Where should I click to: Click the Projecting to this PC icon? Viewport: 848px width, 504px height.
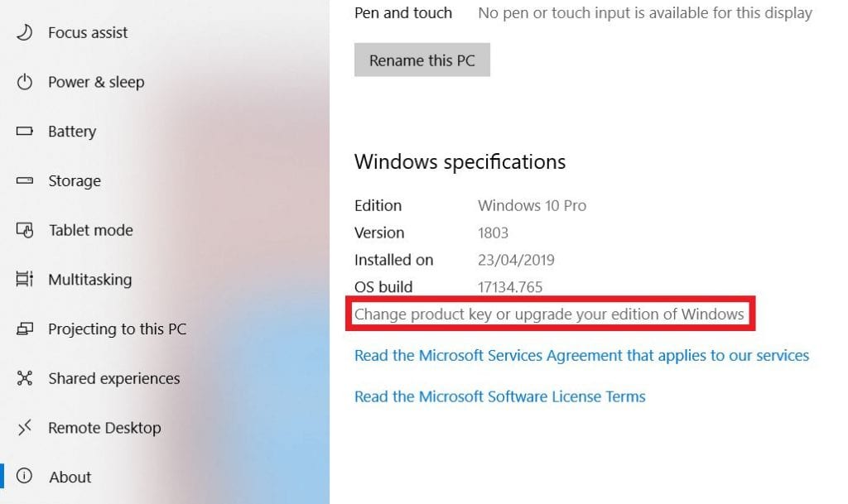coord(25,329)
